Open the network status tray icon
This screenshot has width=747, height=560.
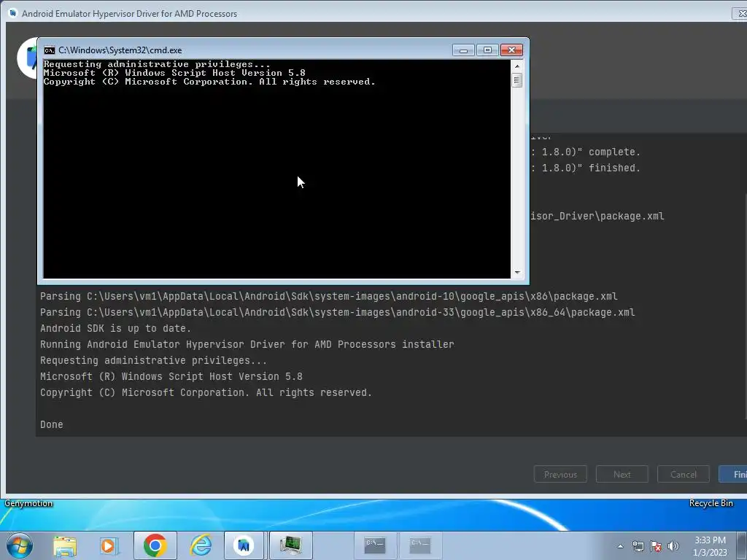click(x=638, y=546)
